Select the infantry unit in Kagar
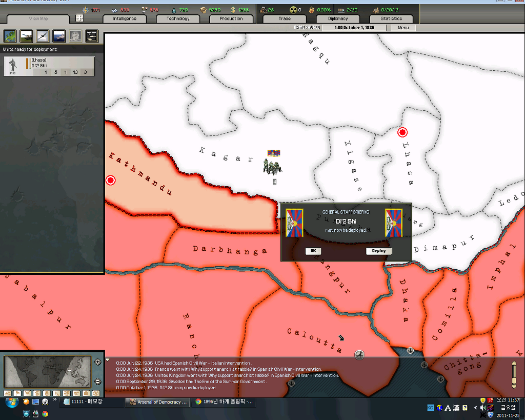 [x=273, y=167]
